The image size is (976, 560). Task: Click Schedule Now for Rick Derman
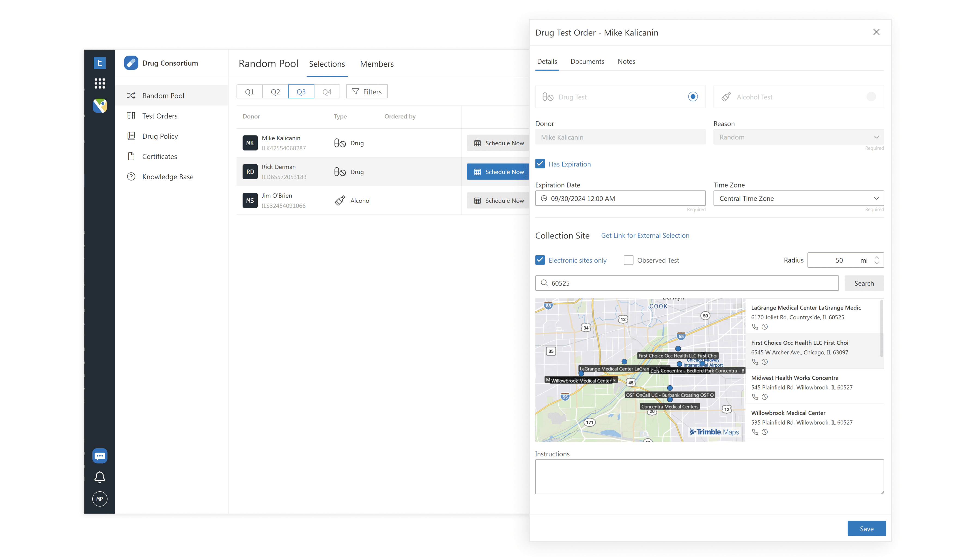(498, 172)
